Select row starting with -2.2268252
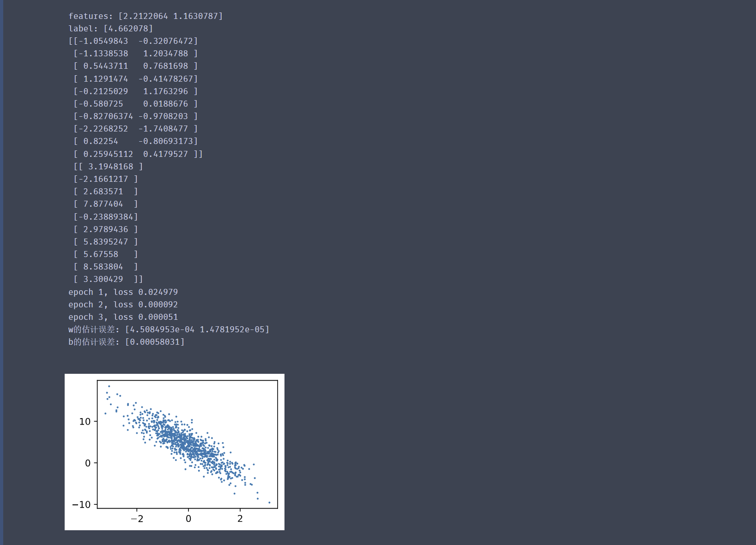The image size is (756, 545). pos(136,129)
